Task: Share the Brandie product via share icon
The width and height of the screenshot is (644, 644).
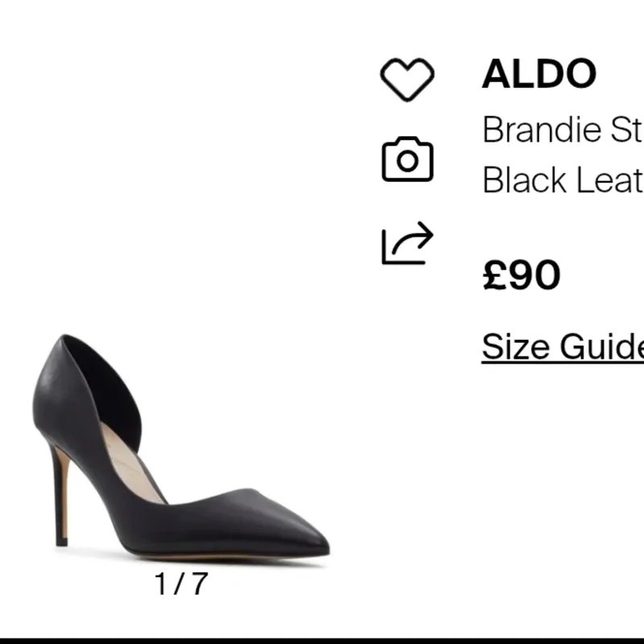Action: click(407, 244)
